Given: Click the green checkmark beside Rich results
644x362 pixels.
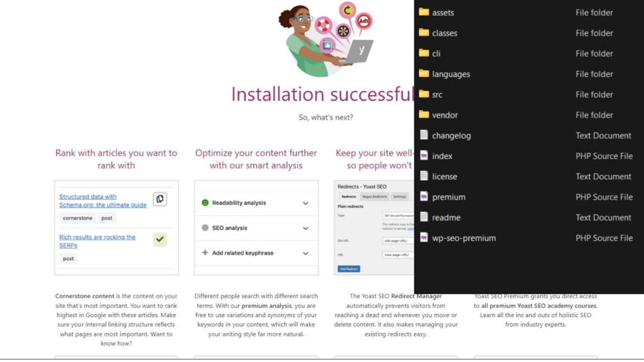Looking at the screenshot, I should point(160,239).
